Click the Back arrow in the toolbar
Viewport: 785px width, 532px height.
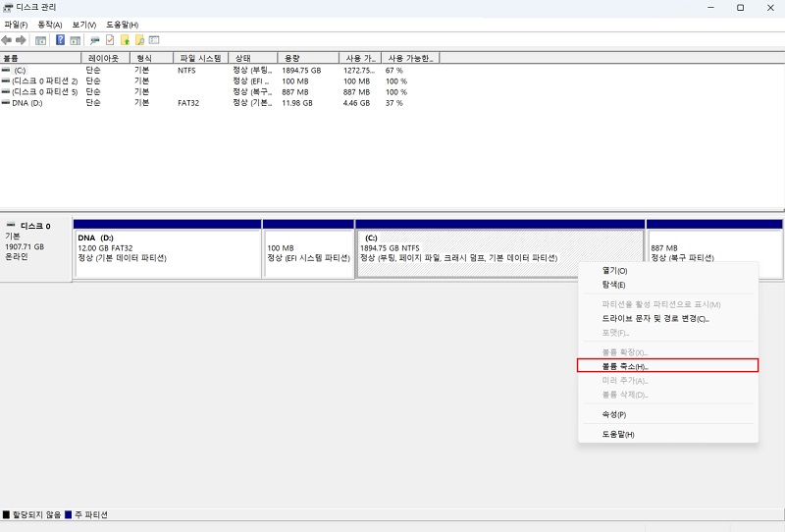click(7, 40)
